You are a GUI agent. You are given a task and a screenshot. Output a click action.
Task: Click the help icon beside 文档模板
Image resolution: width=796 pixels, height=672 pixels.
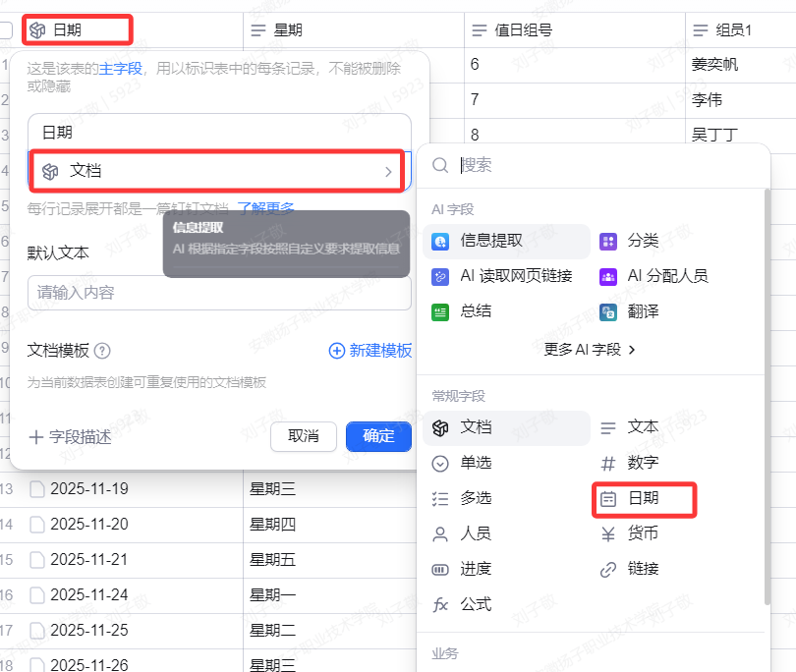pyautogui.click(x=102, y=351)
